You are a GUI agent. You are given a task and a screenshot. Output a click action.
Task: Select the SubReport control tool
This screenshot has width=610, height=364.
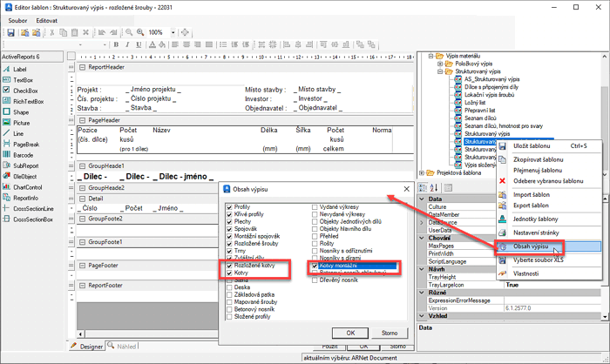(25, 165)
